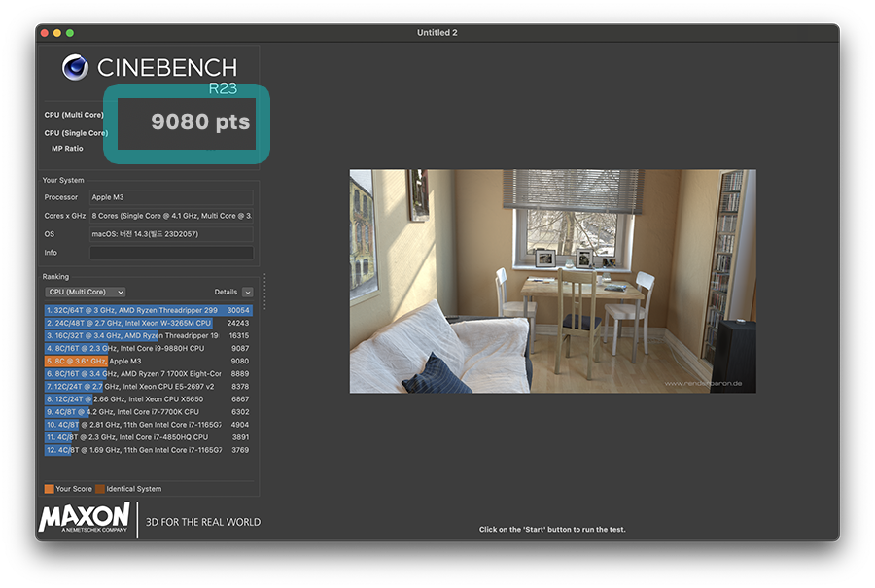Open the CPU (Multi Core) ranking dropdown

tap(86, 292)
